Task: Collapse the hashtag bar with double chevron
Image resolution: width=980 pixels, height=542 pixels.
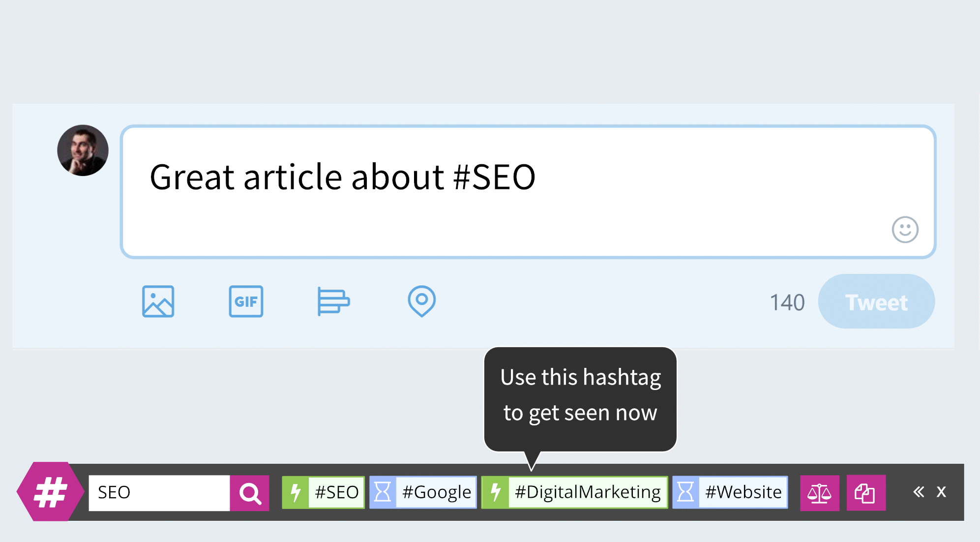Action: pos(918,492)
